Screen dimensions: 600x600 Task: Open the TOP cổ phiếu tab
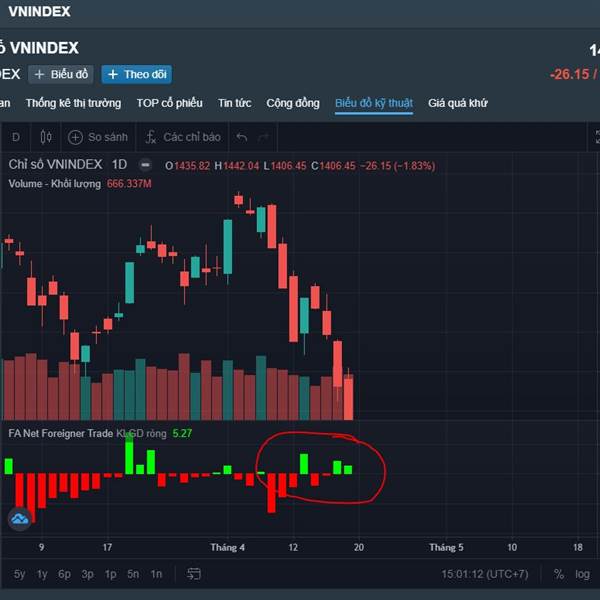(170, 103)
